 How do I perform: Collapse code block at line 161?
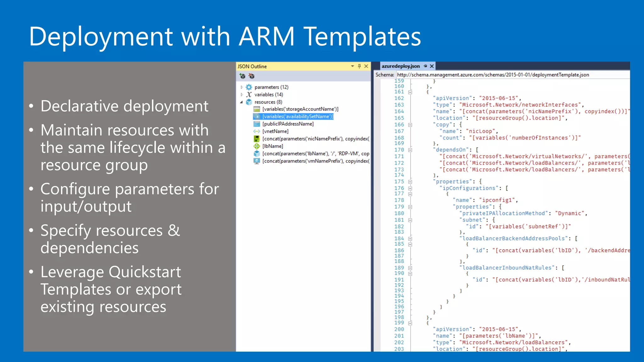click(x=410, y=92)
